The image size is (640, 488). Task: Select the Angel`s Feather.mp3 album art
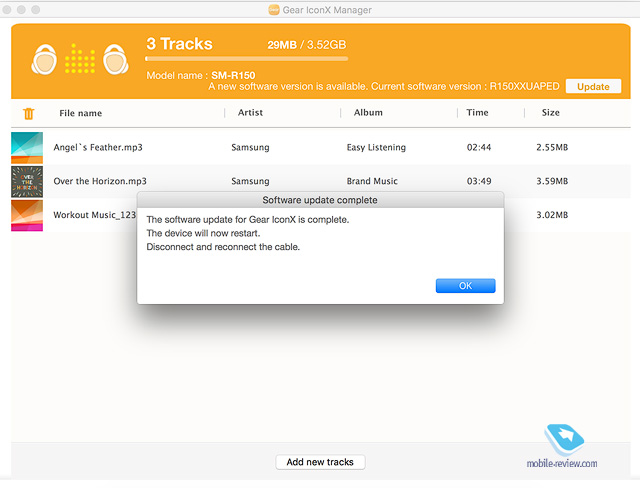coord(27,147)
